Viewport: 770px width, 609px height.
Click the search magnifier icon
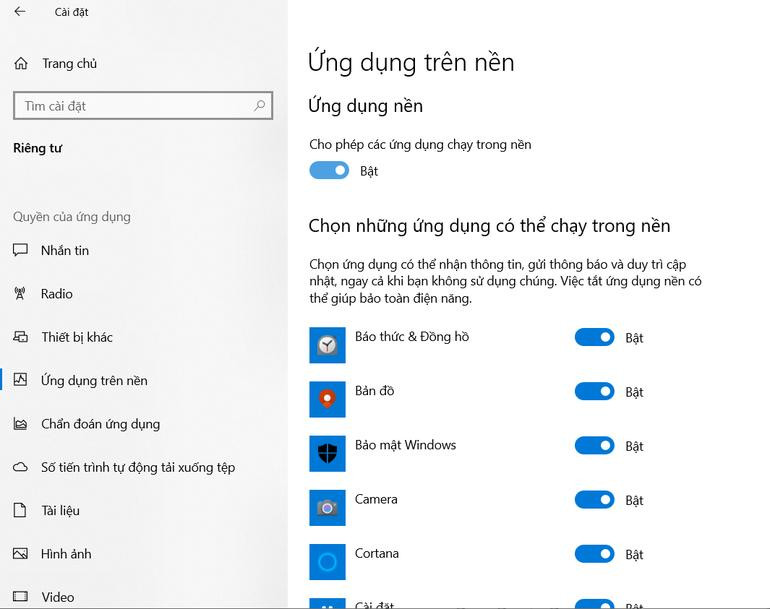260,106
